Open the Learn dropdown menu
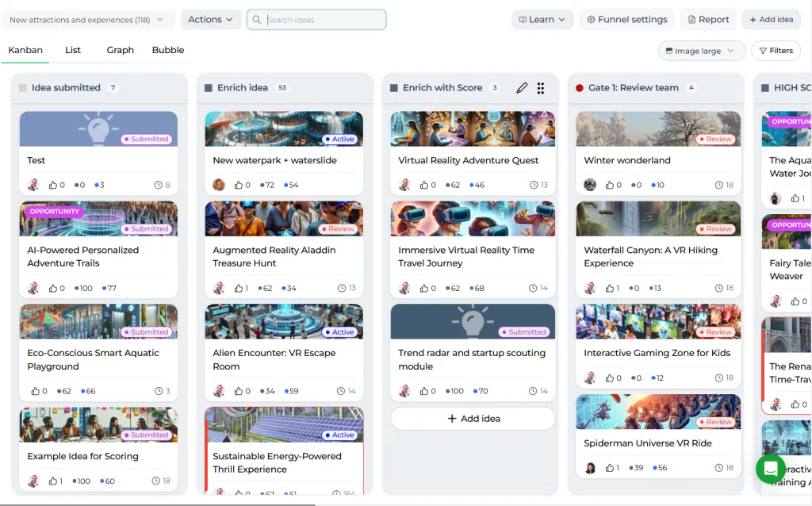Image resolution: width=812 pixels, height=506 pixels. [542, 20]
